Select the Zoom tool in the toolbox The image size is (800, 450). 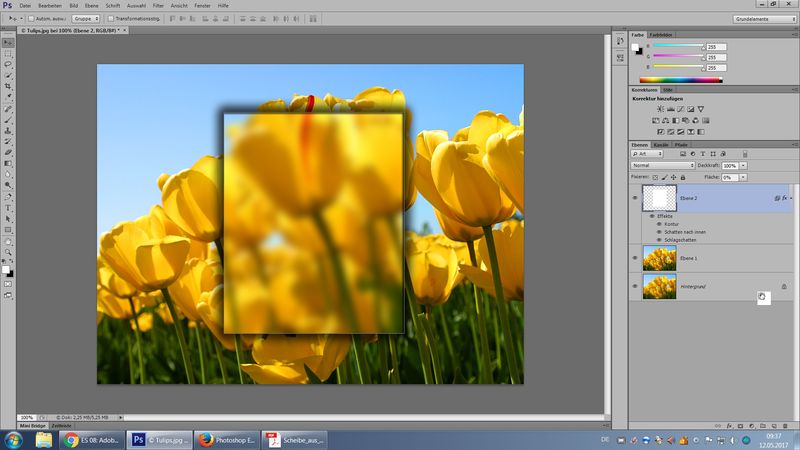click(x=8, y=253)
